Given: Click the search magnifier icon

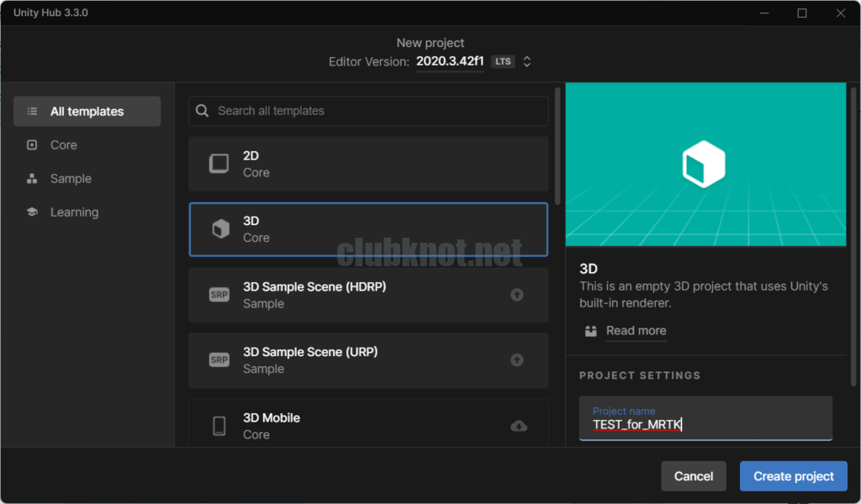Looking at the screenshot, I should pos(203,111).
